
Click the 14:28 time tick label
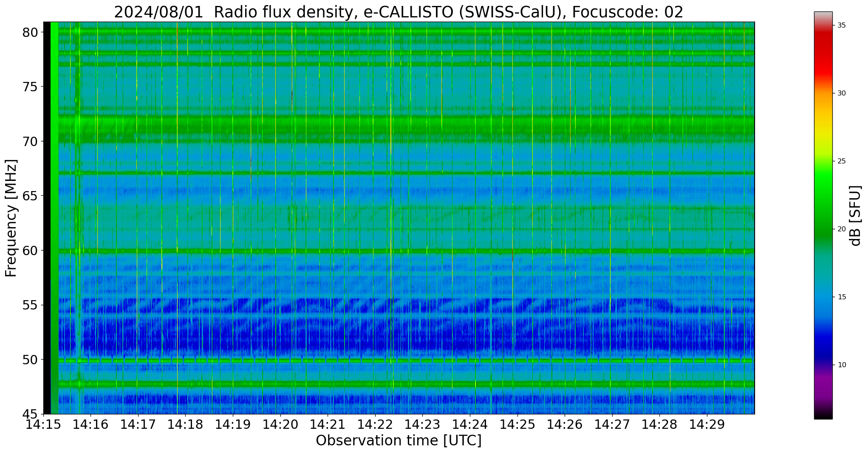click(x=659, y=425)
